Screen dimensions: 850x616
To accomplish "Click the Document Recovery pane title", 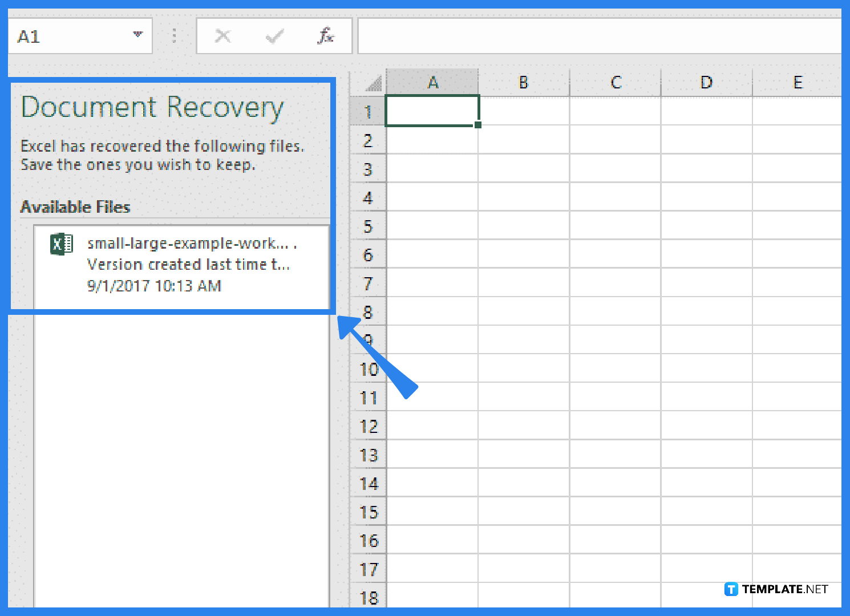I will [x=152, y=107].
